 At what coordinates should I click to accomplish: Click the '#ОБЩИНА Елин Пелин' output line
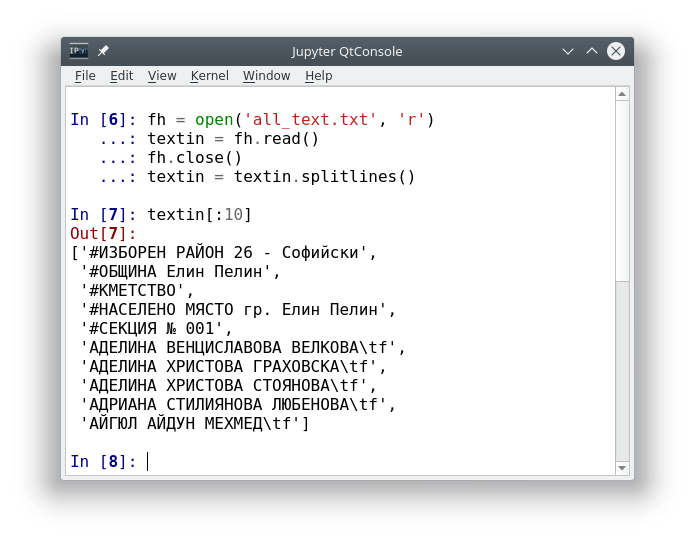tap(180, 271)
